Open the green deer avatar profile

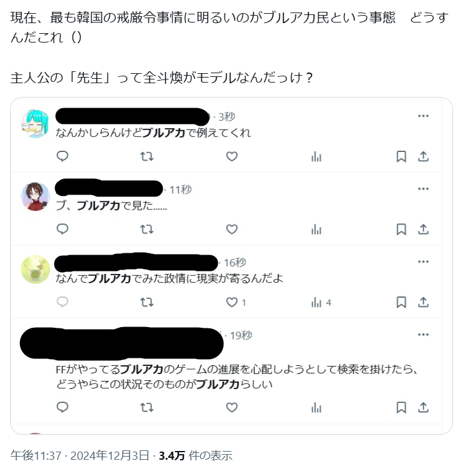point(35,269)
